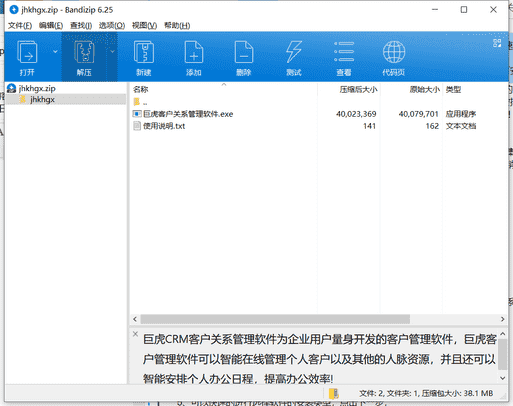This screenshot has width=513, height=406.
Task: Click the exe file's application icon
Action: (137, 114)
